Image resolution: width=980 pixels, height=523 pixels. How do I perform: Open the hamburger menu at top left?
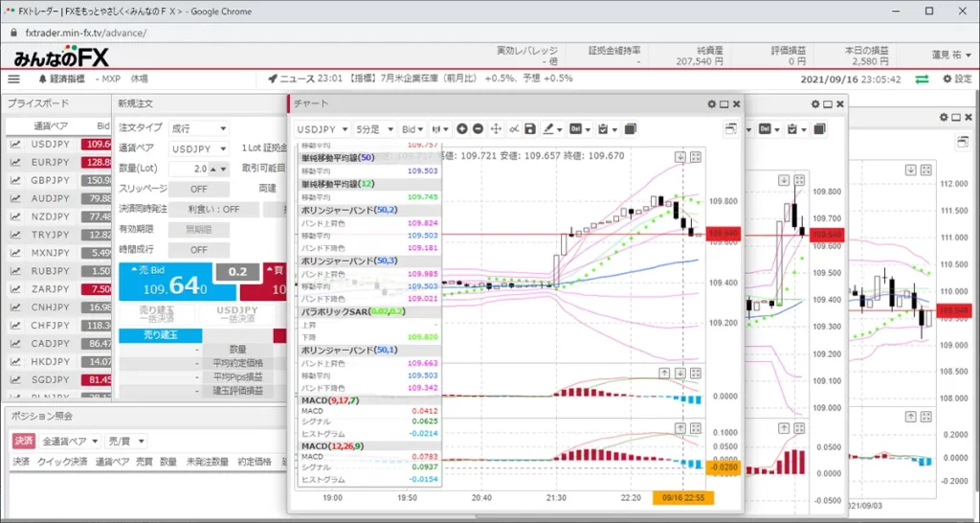13,80
